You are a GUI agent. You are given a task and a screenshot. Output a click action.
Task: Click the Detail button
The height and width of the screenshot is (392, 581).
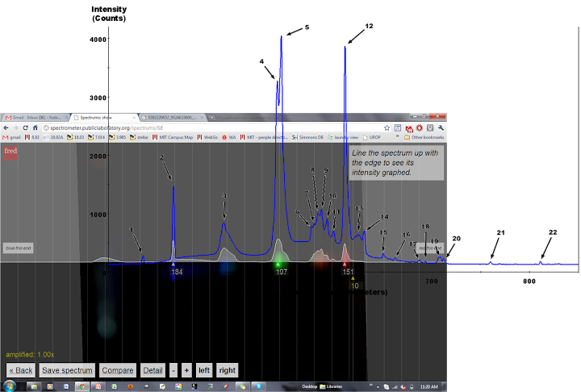click(x=153, y=370)
